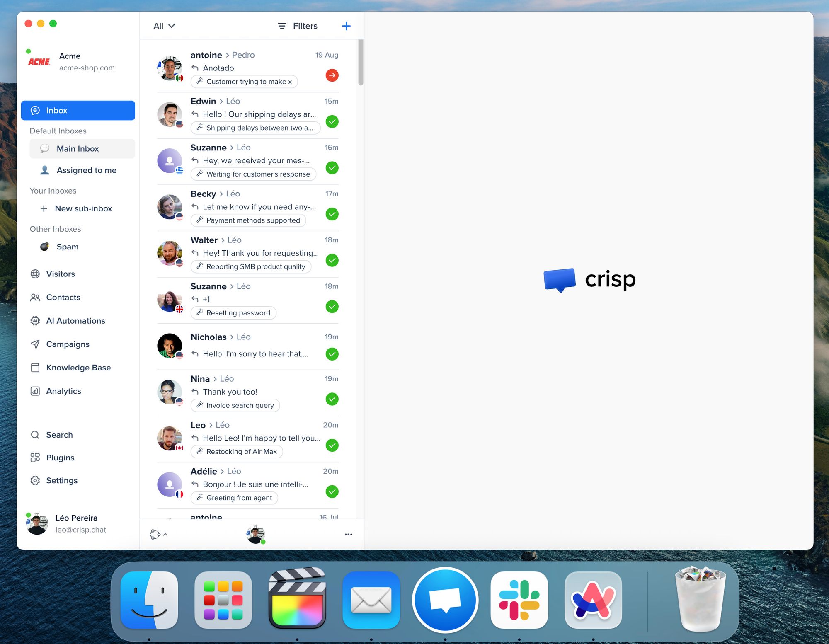Open the 'Customer trying to make x' summary tag
The image size is (829, 644).
(x=244, y=82)
